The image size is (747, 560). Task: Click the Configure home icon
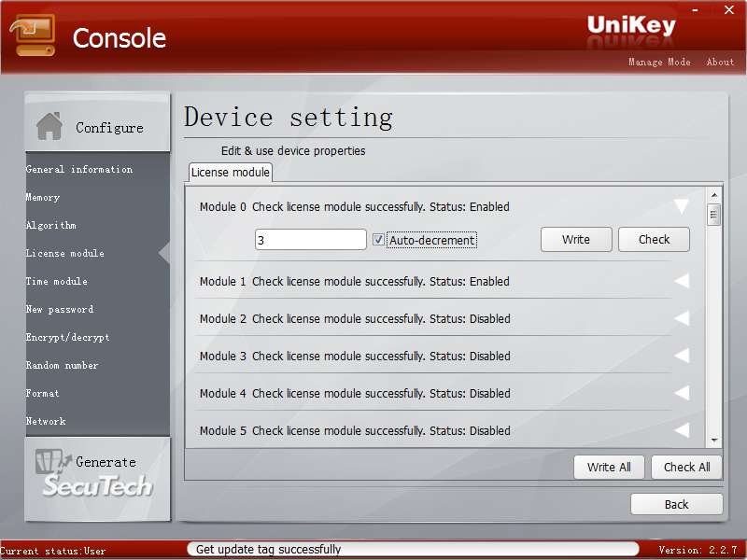49,126
